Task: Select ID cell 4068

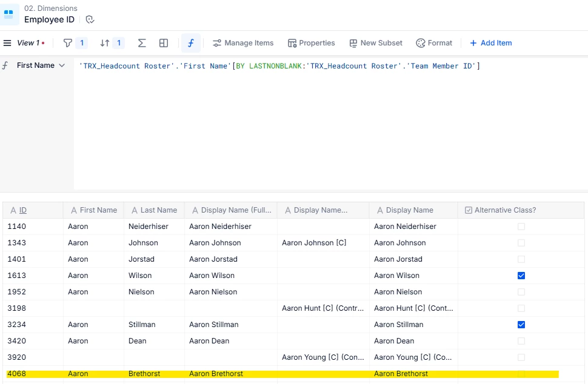Action: point(33,374)
